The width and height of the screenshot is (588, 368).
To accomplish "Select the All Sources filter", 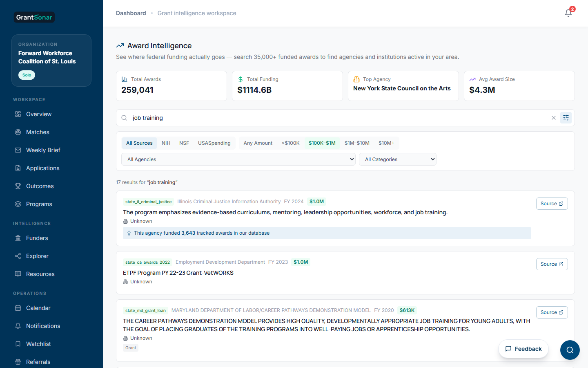I will click(x=139, y=143).
